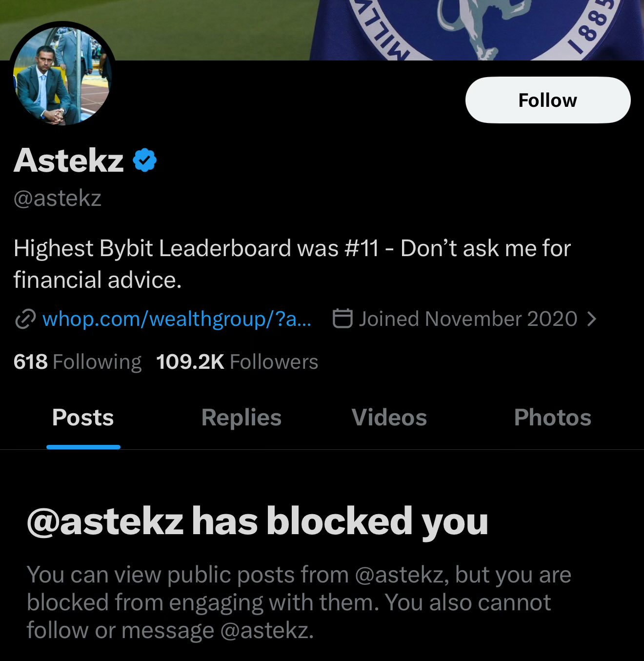Select the Posts tab
This screenshot has width=644, height=661.
tap(83, 418)
